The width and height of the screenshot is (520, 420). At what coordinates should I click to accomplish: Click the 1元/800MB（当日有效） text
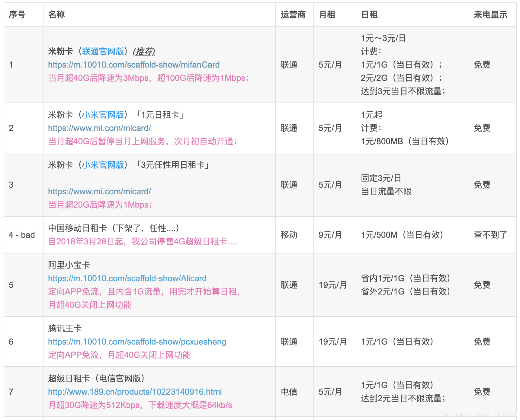405,142
